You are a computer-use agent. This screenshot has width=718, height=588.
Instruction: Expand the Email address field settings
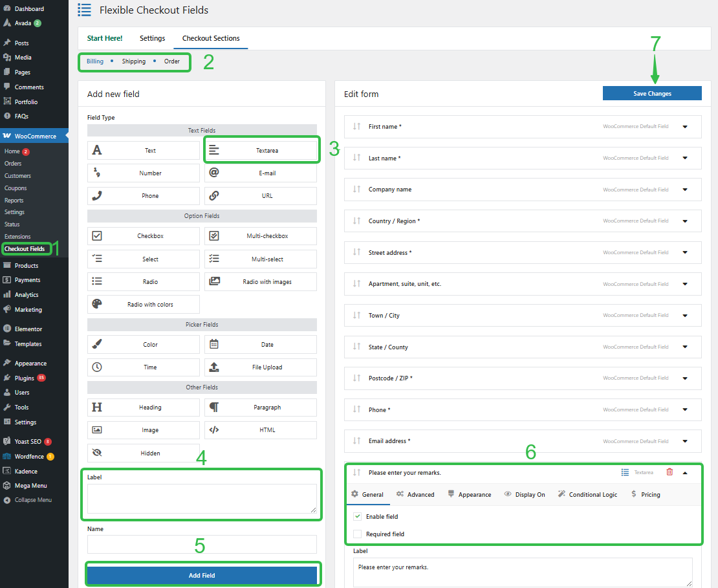pos(685,441)
